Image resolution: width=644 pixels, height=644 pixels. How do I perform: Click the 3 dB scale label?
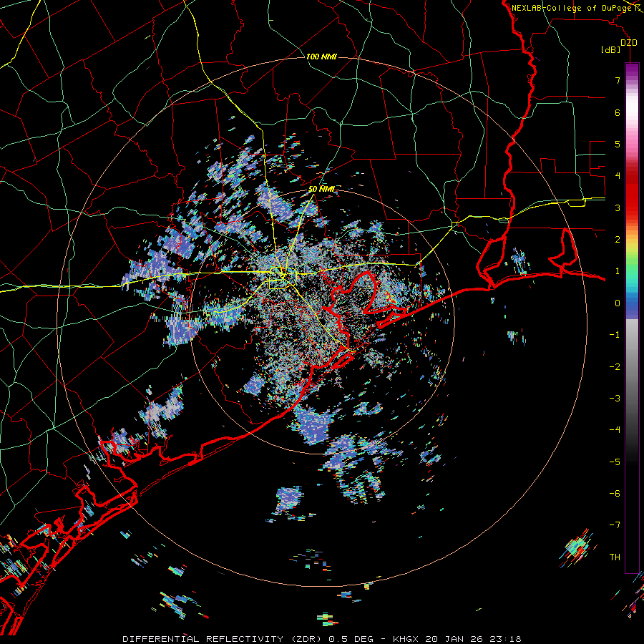click(618, 208)
